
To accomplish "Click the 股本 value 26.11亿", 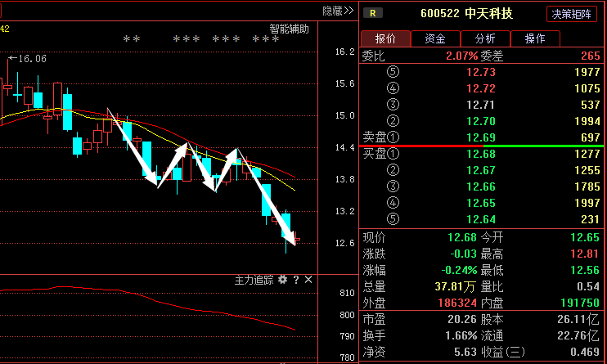I will point(578,320).
